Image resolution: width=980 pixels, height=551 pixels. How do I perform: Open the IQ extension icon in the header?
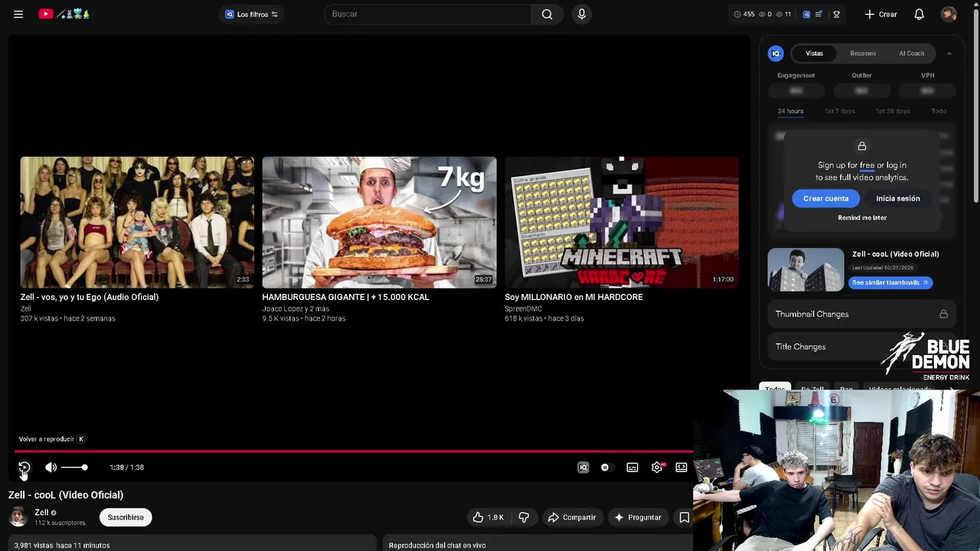click(x=806, y=14)
